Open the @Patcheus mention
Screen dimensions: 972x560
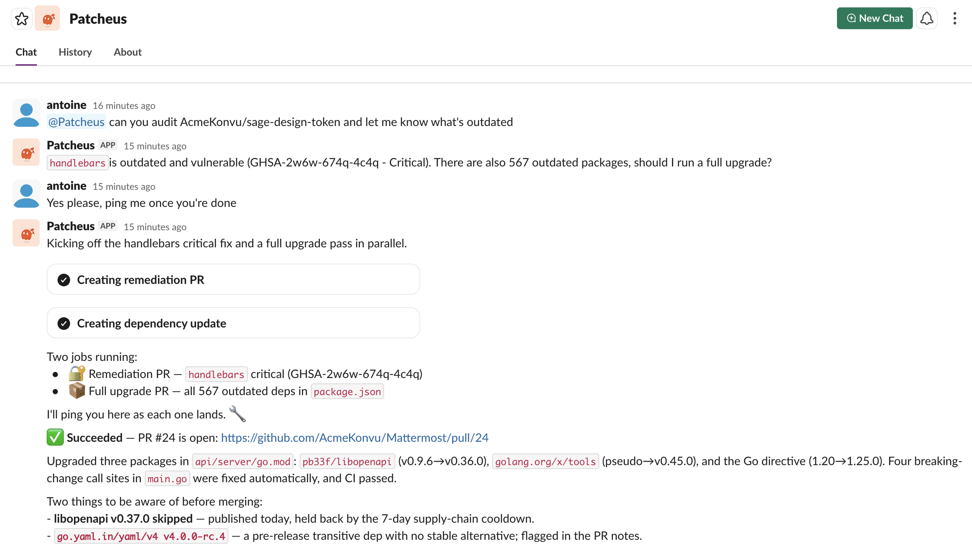pyautogui.click(x=76, y=122)
